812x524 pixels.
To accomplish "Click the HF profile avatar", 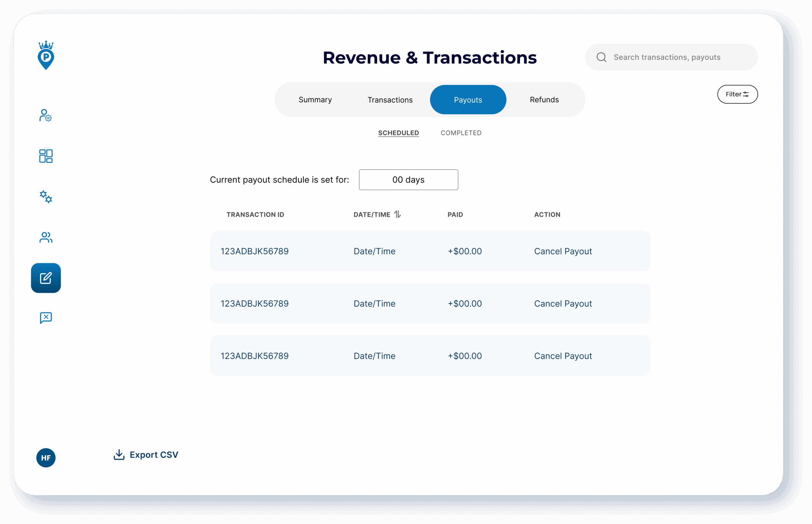I will 46,458.
